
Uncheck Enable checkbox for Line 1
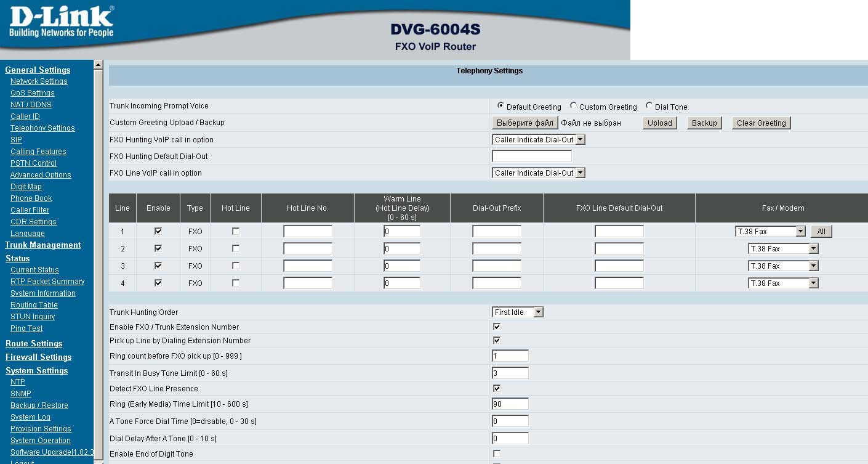coord(158,231)
